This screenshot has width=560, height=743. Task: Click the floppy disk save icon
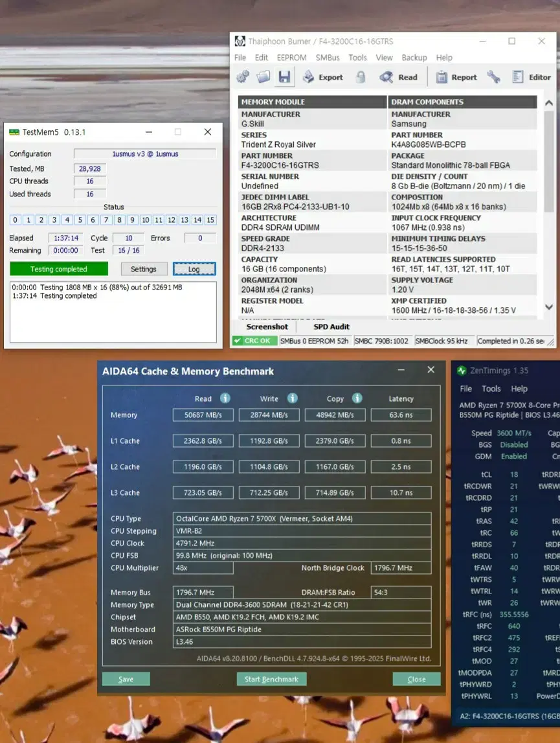(x=284, y=77)
